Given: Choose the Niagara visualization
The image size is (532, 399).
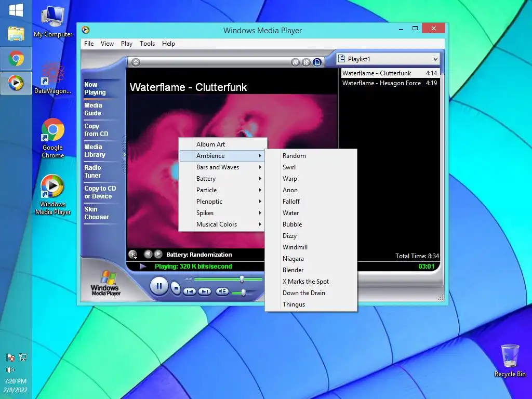Looking at the screenshot, I should (311, 259).
